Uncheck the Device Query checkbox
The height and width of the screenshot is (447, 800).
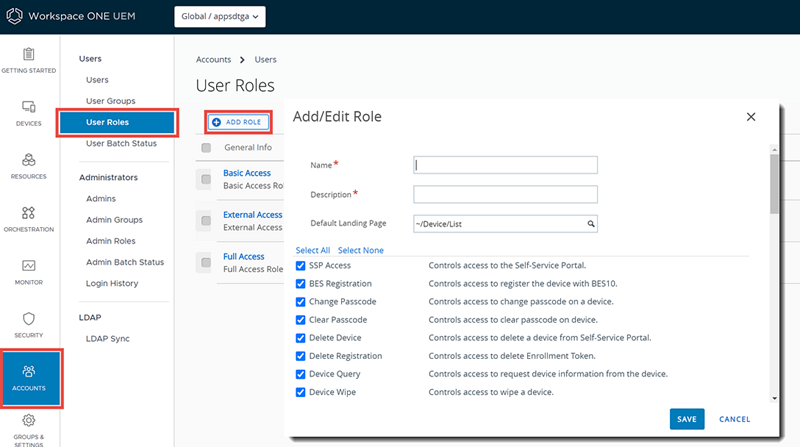pyautogui.click(x=301, y=374)
